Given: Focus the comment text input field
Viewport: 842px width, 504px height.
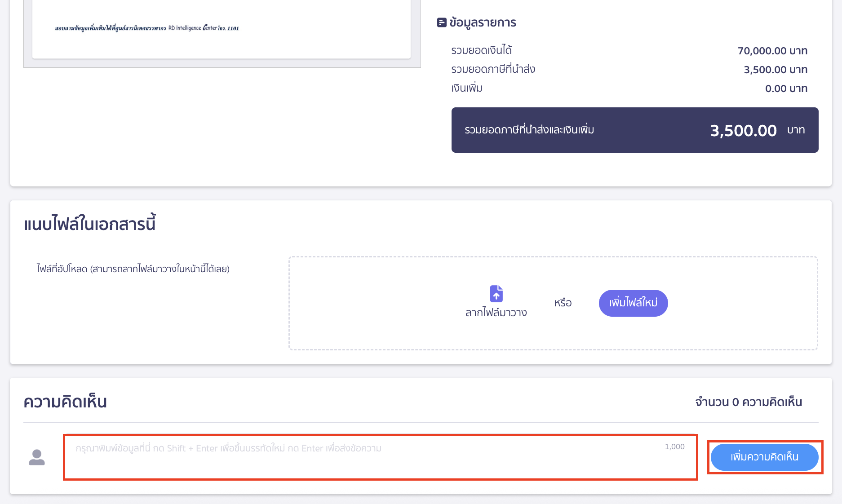Looking at the screenshot, I should (380, 457).
